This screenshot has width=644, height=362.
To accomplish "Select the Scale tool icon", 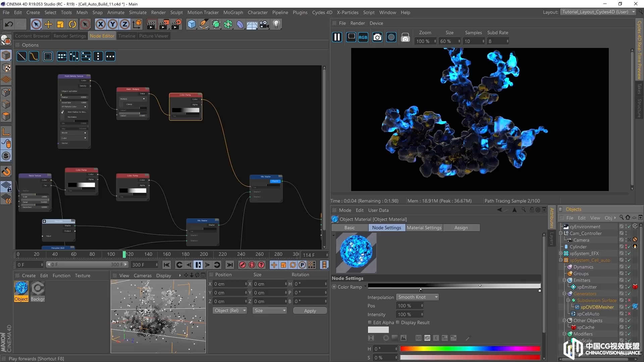I will point(60,24).
